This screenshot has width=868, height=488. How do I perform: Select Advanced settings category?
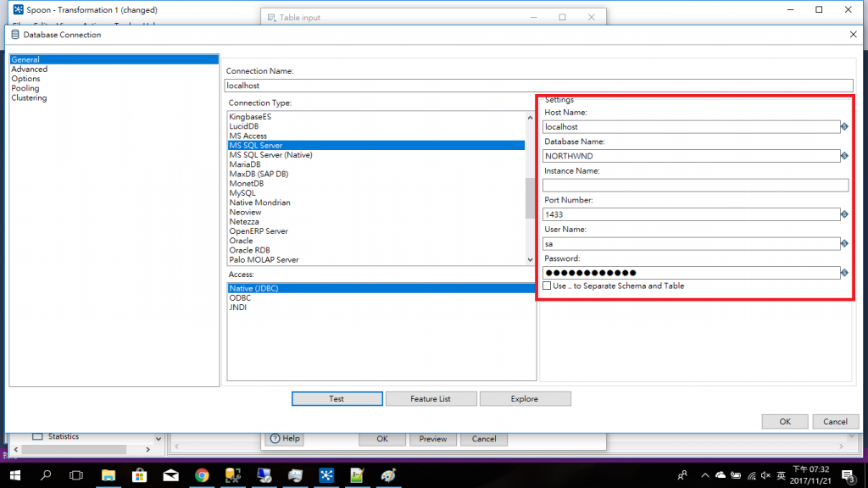[30, 69]
